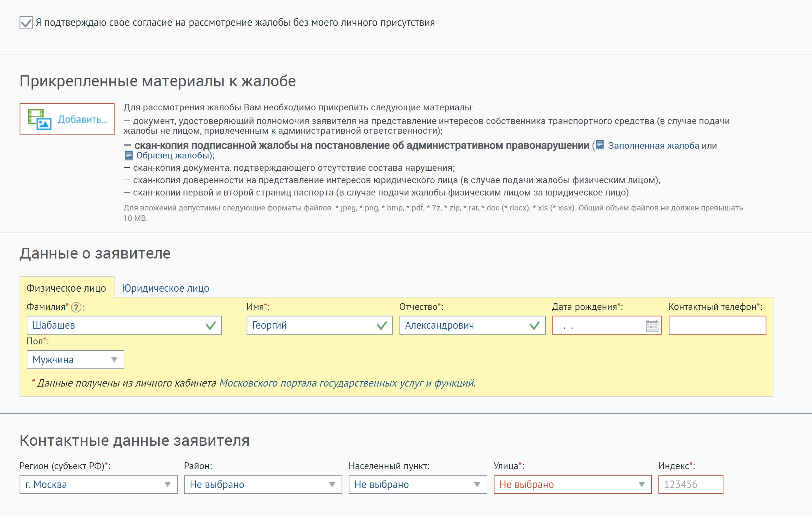Click document icon before Заполненная жалоба
Viewport: 812px width, 517px height.
(600, 145)
